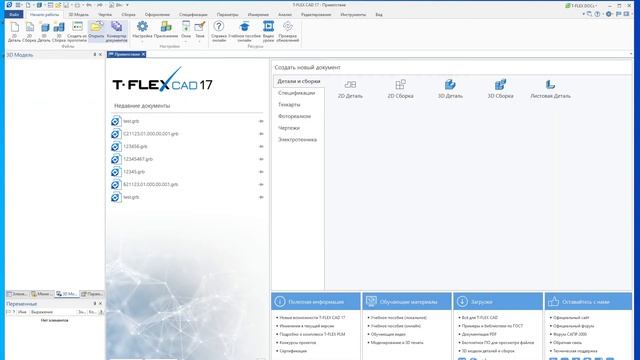Click the 2D Сборка icon in the ribbon

[29, 31]
